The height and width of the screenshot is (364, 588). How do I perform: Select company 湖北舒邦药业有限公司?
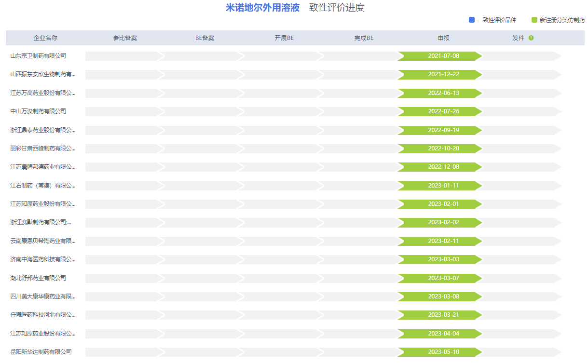pyautogui.click(x=38, y=278)
